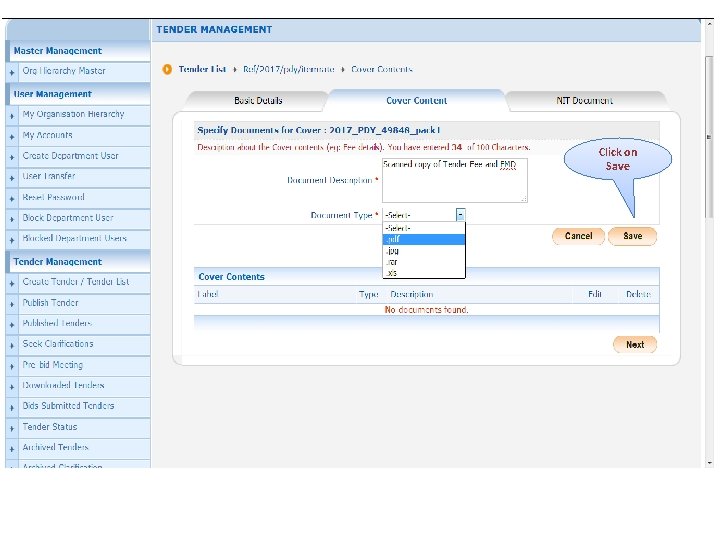This screenshot has height=540, width=720.
Task: Choose .jpg in Document Type list
Action: (x=423, y=251)
